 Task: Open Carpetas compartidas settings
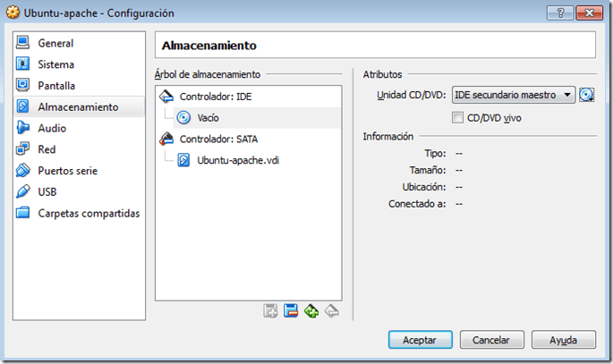click(88, 213)
